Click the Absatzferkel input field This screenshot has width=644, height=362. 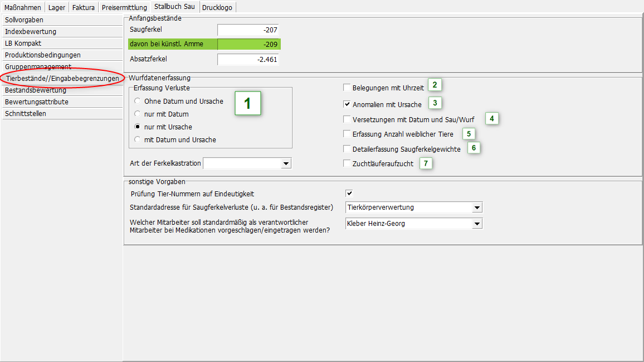(x=248, y=59)
